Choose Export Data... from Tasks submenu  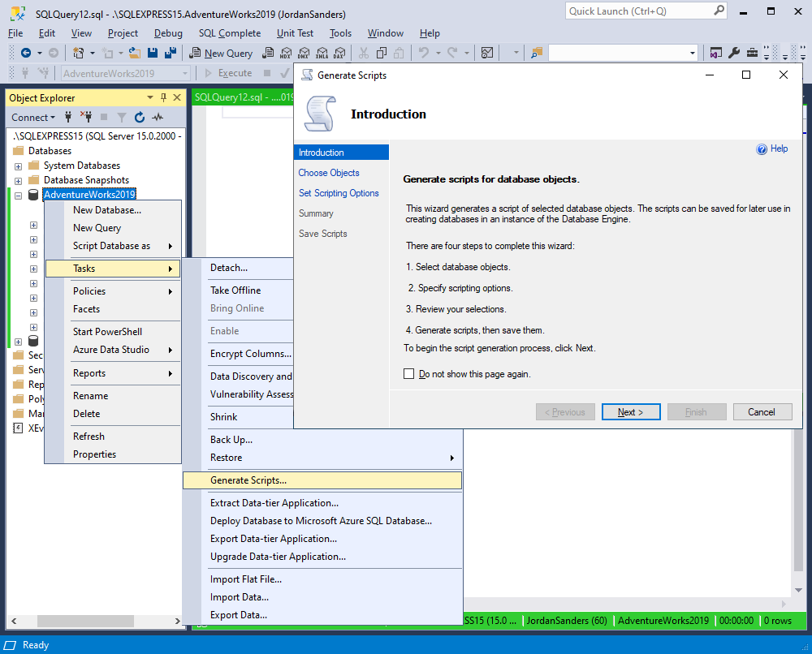pyautogui.click(x=322, y=615)
